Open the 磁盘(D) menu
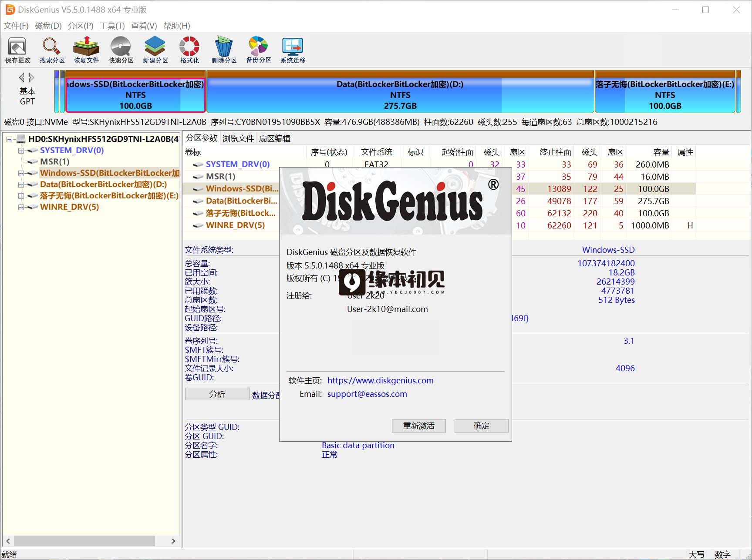Viewport: 752px width, 560px height. [x=48, y=26]
